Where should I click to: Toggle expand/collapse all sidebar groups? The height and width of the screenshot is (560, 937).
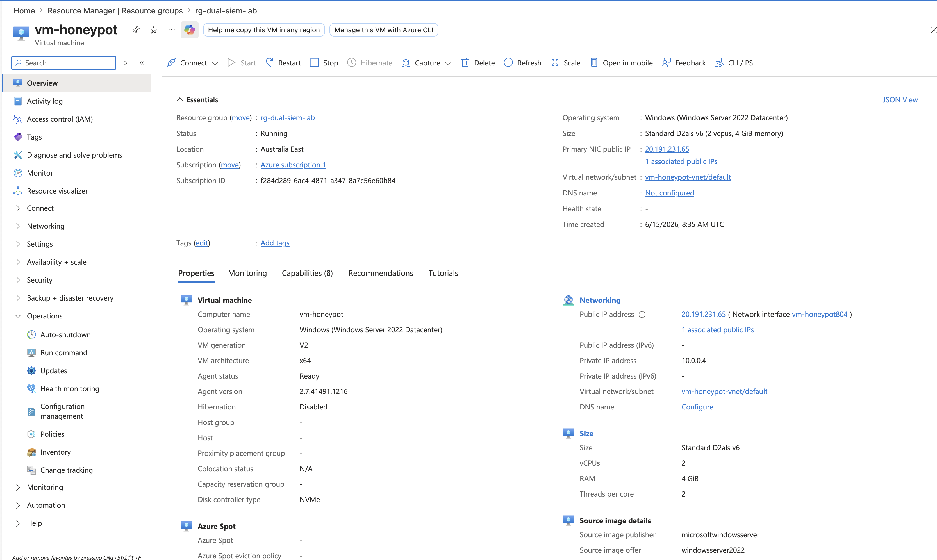pos(125,63)
